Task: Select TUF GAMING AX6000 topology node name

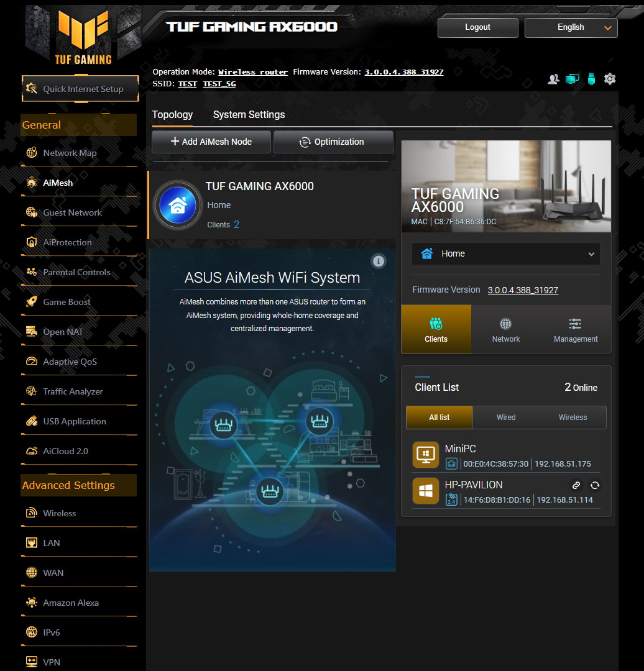Action: 259,186
